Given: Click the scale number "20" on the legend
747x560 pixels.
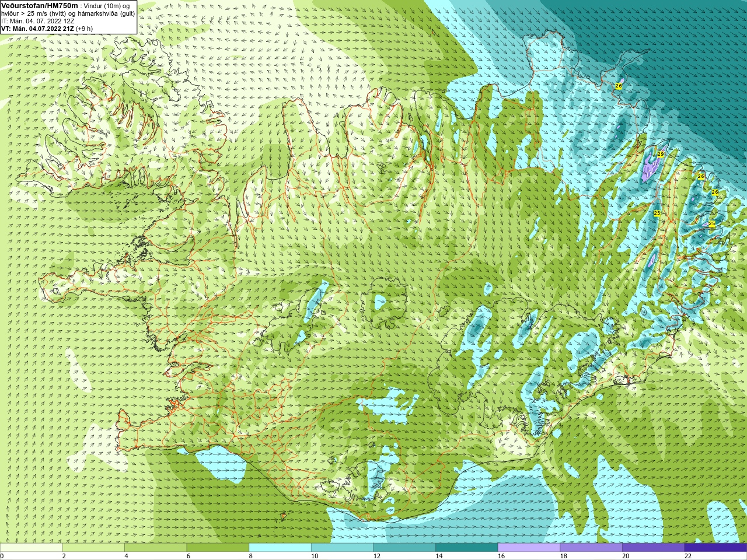Looking at the screenshot, I should pyautogui.click(x=626, y=556).
